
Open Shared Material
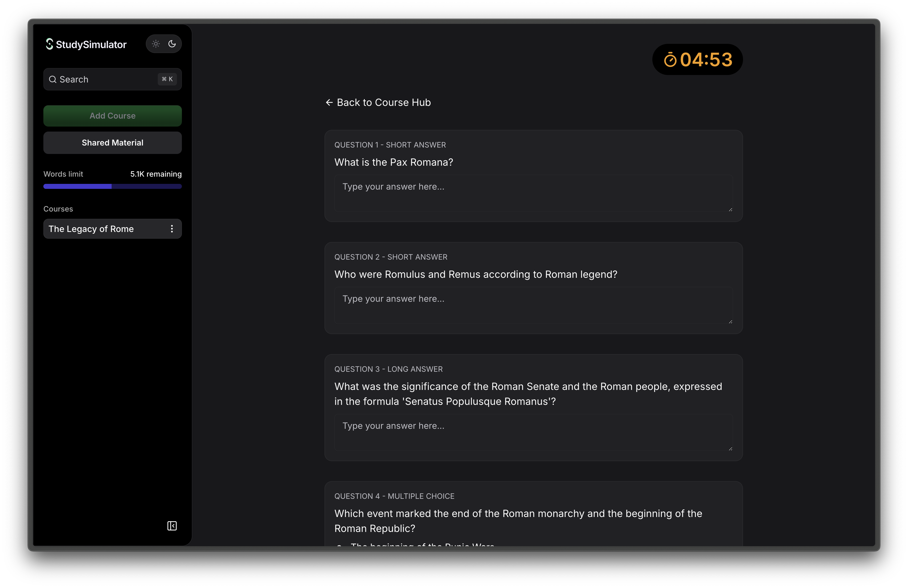pos(113,143)
